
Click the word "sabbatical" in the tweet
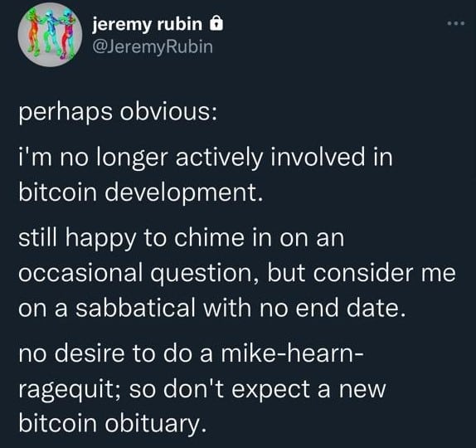coord(136,308)
